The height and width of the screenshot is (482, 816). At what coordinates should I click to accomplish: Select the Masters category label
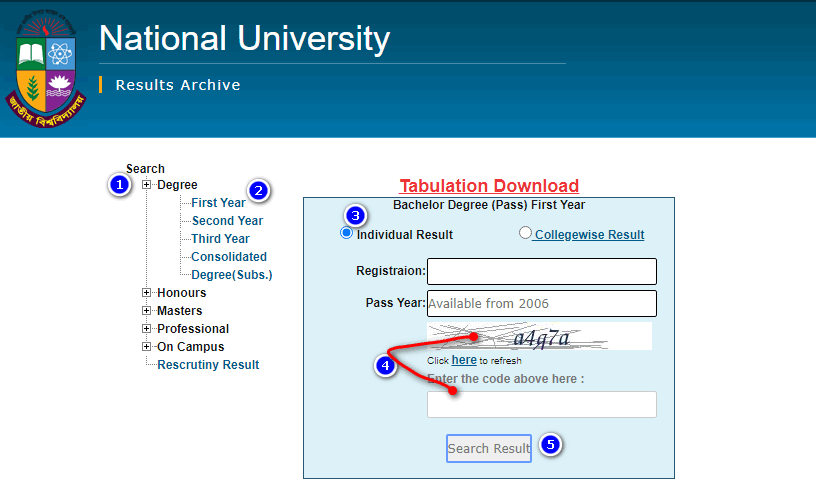point(180,311)
